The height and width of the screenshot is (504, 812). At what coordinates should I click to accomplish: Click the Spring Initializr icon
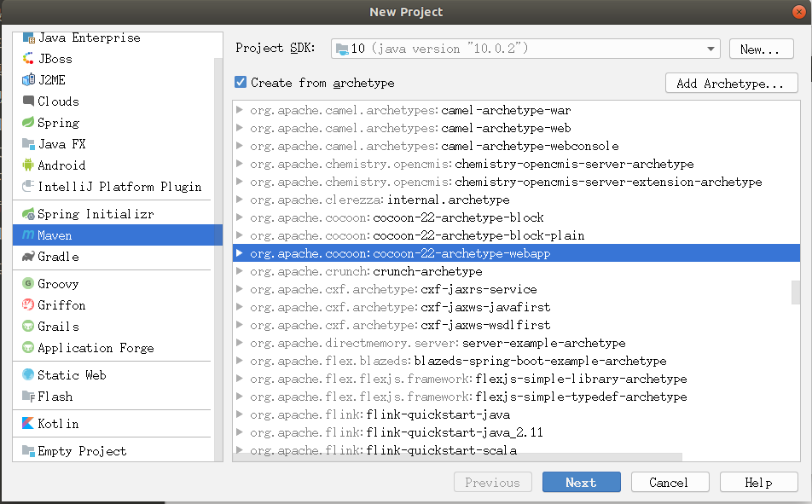point(29,214)
